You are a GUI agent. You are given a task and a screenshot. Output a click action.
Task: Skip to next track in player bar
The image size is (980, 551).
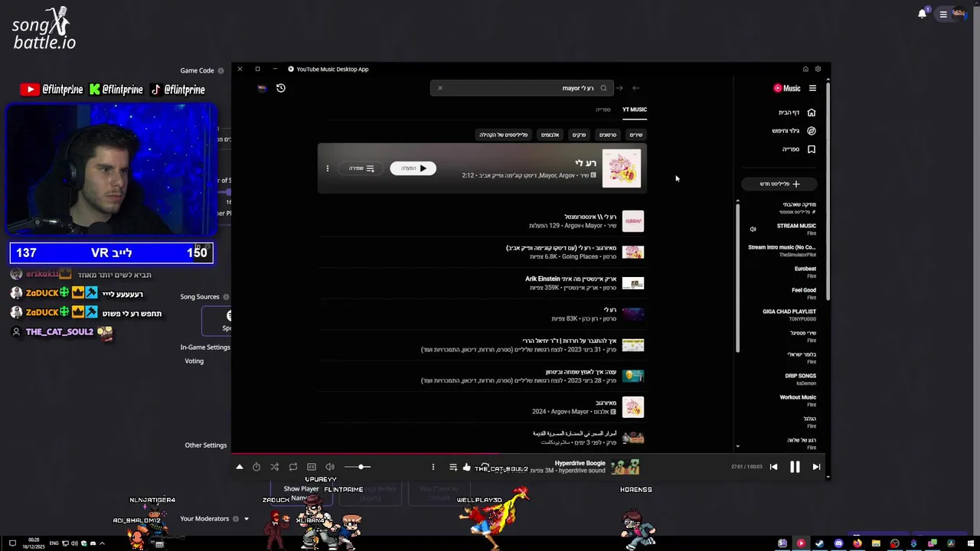click(x=816, y=467)
